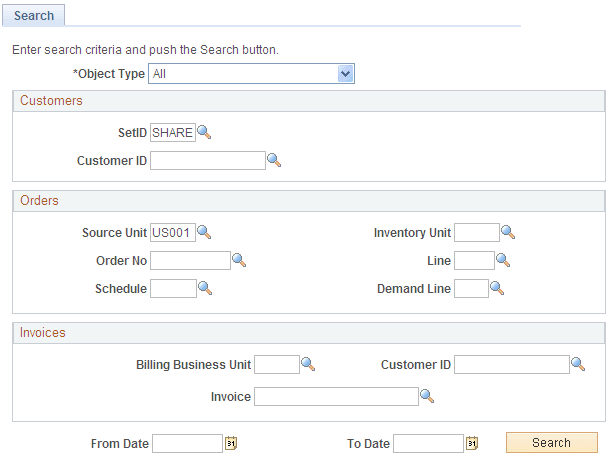The width and height of the screenshot is (615, 459).
Task: Open the Line field lookup
Action: point(503,261)
